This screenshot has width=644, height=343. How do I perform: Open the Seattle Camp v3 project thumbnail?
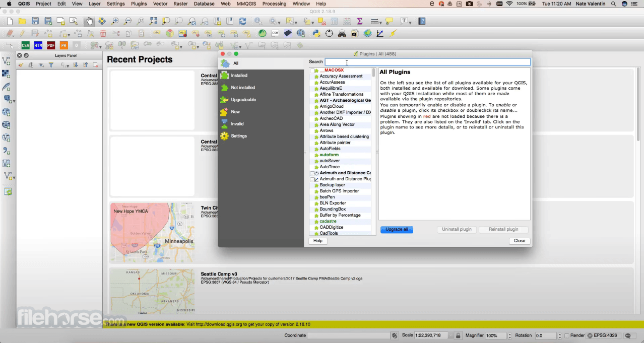(x=152, y=291)
